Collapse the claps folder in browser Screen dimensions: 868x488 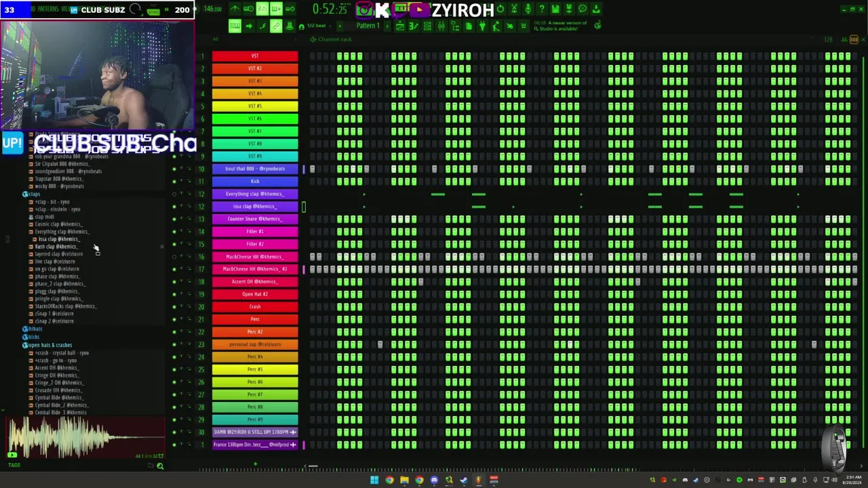pos(31,194)
